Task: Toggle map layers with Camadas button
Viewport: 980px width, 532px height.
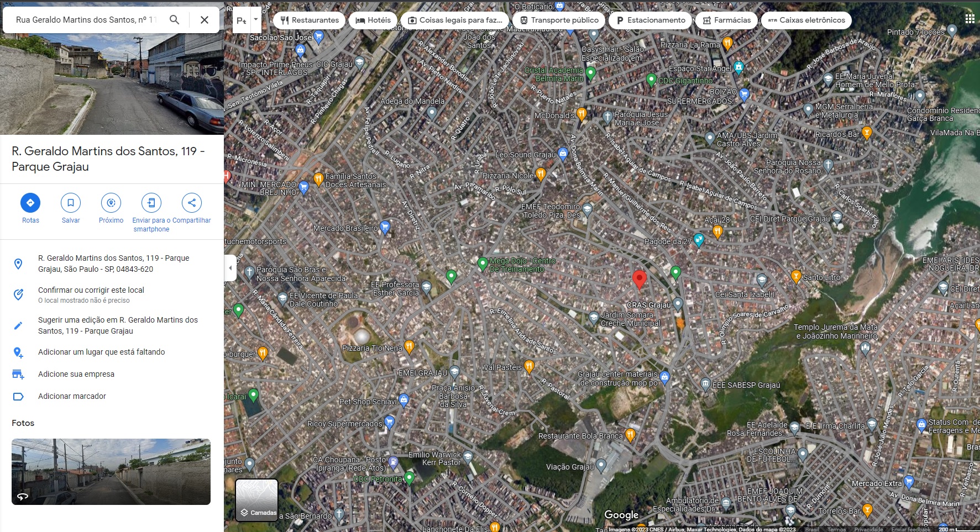Action: [256, 500]
